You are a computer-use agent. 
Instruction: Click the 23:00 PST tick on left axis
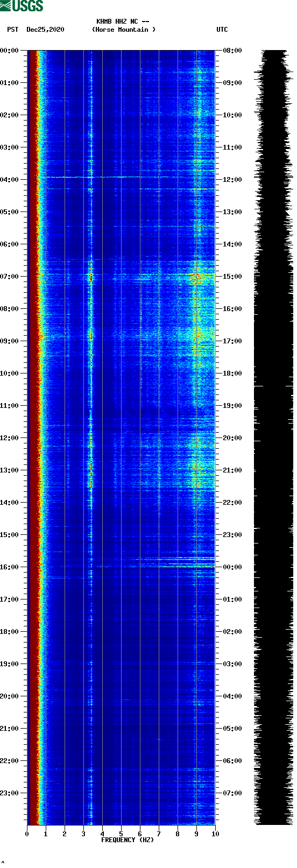[10, 793]
